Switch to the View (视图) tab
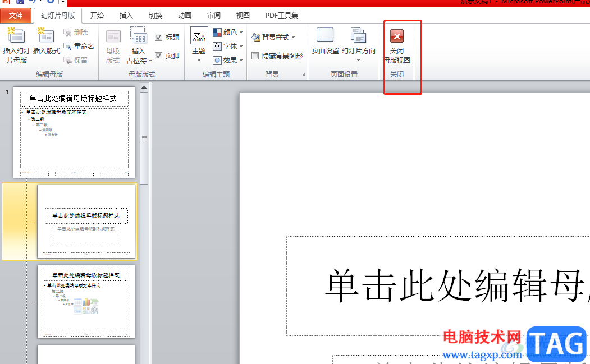This screenshot has width=590, height=364. (x=243, y=15)
